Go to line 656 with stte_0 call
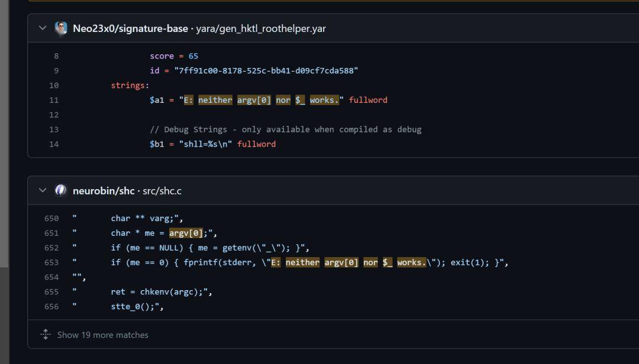This screenshot has width=639, height=364. point(51,307)
